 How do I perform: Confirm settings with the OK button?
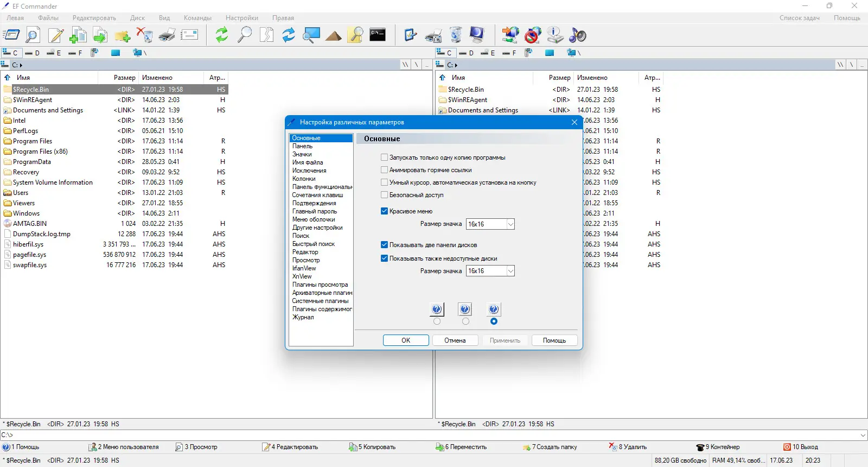(406, 340)
